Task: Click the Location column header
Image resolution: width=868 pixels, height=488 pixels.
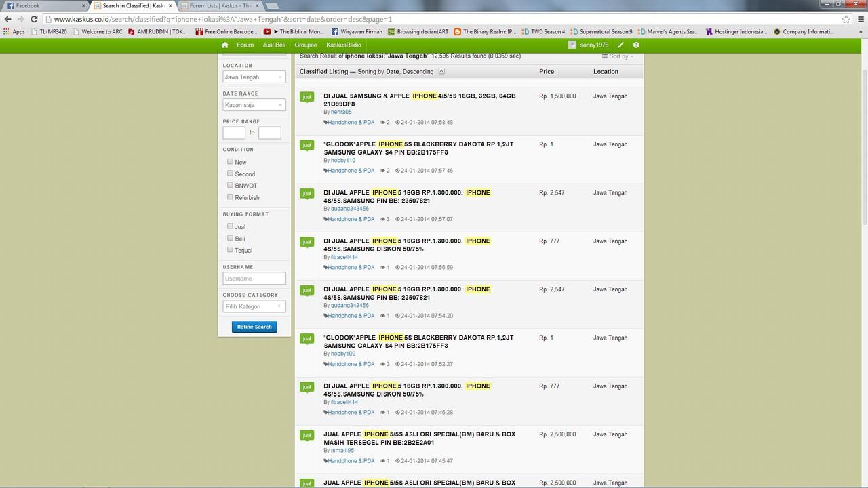Action: pyautogui.click(x=606, y=71)
